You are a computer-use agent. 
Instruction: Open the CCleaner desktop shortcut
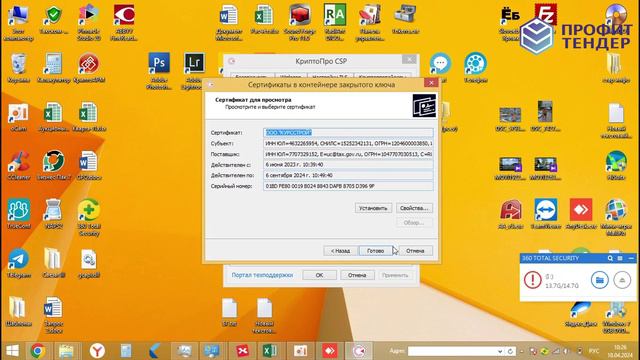point(18,165)
